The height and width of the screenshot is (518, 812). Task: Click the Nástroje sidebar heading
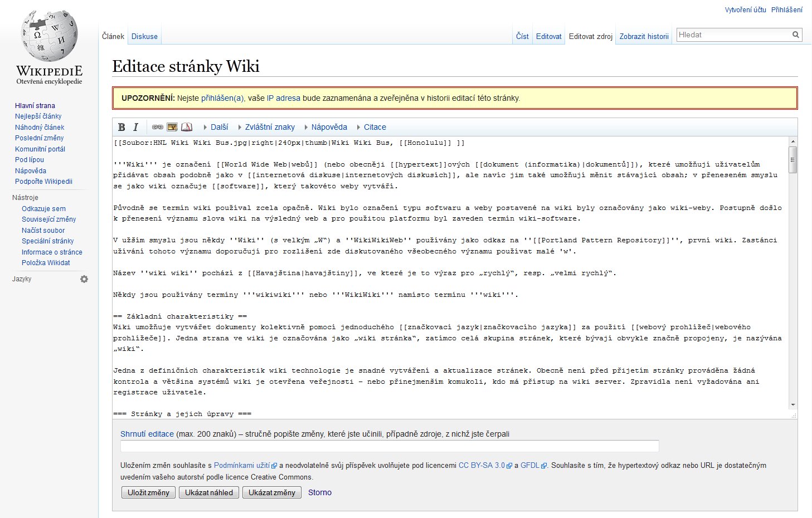[x=25, y=198]
